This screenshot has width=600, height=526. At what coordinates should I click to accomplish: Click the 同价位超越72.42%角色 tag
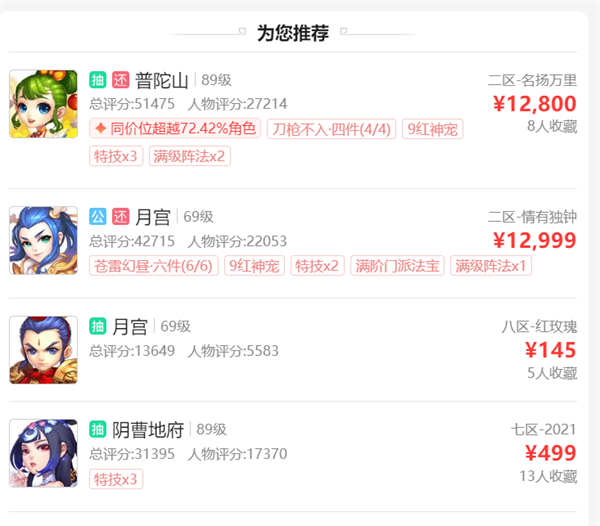pos(175,129)
